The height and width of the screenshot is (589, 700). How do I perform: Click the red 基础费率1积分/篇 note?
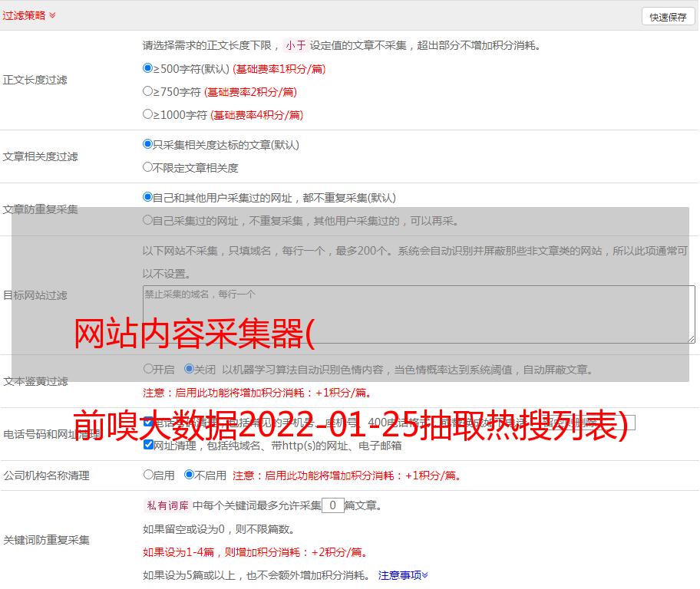coord(279,69)
